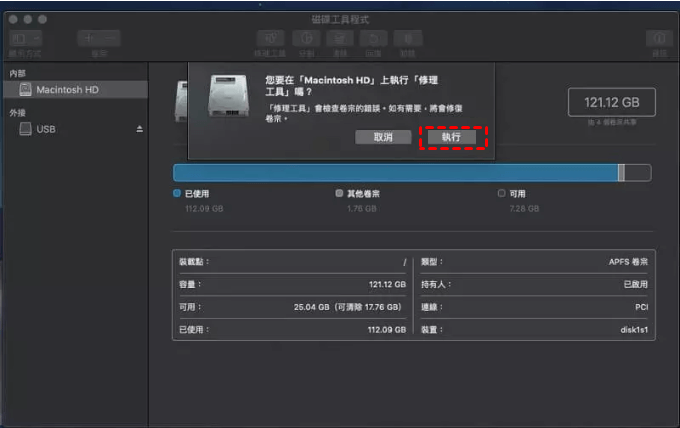Click the blue used-space portion of the storage bar
Image resolution: width=680 pixels, height=428 pixels.
coord(396,173)
